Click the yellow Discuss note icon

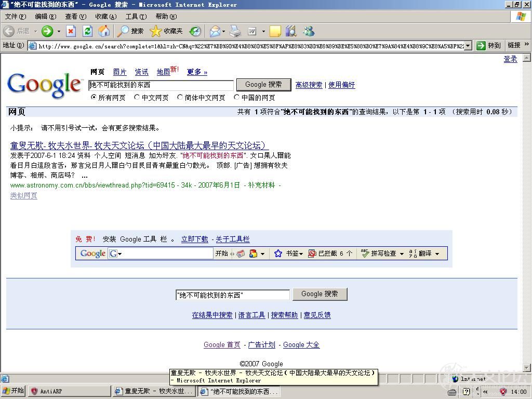pyautogui.click(x=275, y=31)
